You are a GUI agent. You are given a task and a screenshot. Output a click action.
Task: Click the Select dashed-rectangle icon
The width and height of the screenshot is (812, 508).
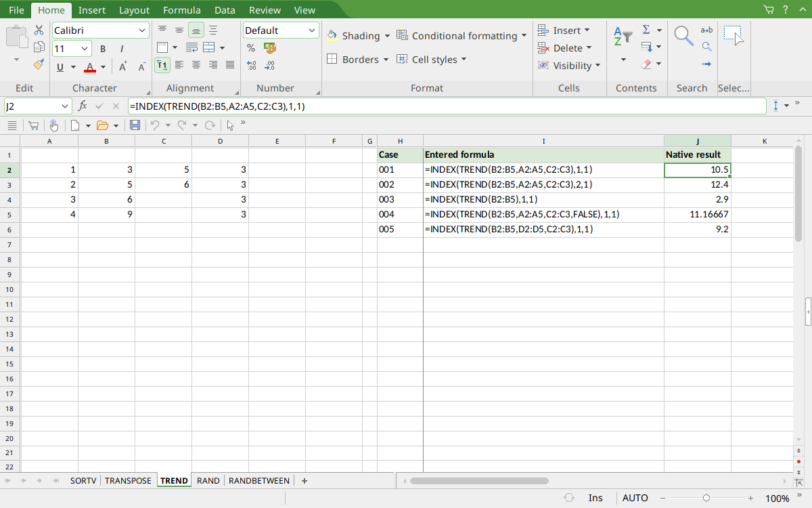point(734,36)
